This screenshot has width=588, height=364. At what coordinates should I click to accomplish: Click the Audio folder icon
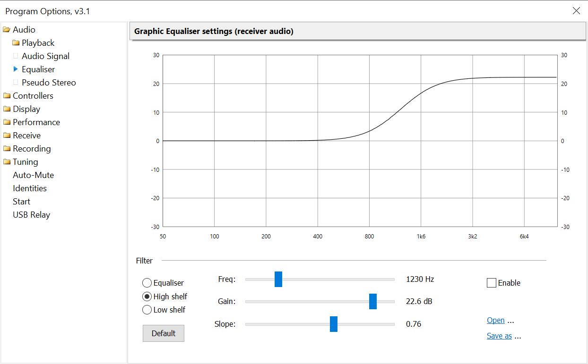[7, 30]
